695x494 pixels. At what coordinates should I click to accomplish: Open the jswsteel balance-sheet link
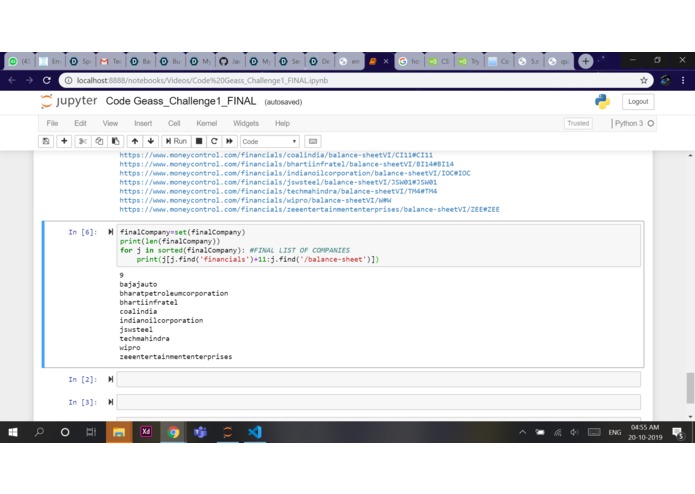pos(278,182)
